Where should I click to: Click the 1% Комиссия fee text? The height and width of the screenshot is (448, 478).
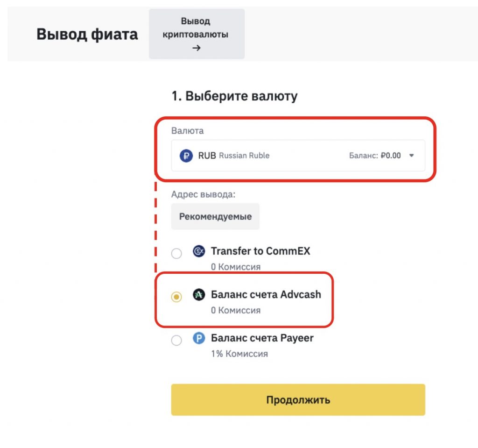click(239, 354)
